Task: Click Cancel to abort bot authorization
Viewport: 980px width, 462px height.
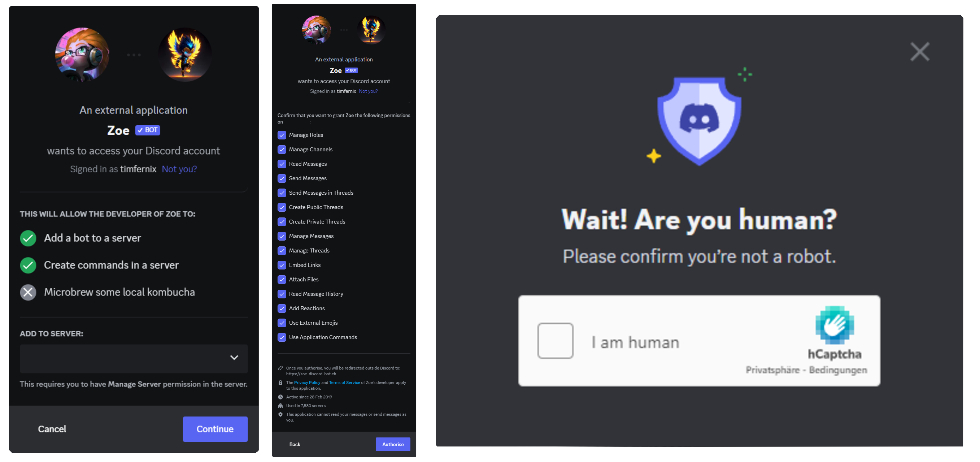Action: [x=51, y=429]
